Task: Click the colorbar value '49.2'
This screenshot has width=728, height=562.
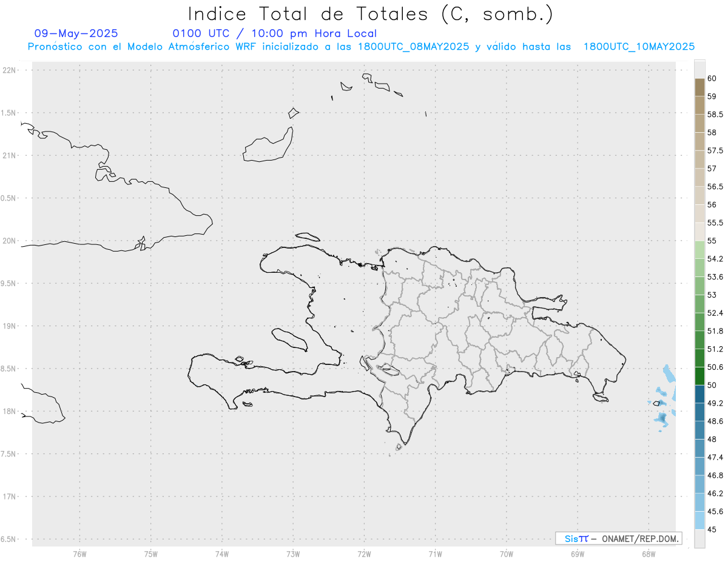Action: point(715,404)
